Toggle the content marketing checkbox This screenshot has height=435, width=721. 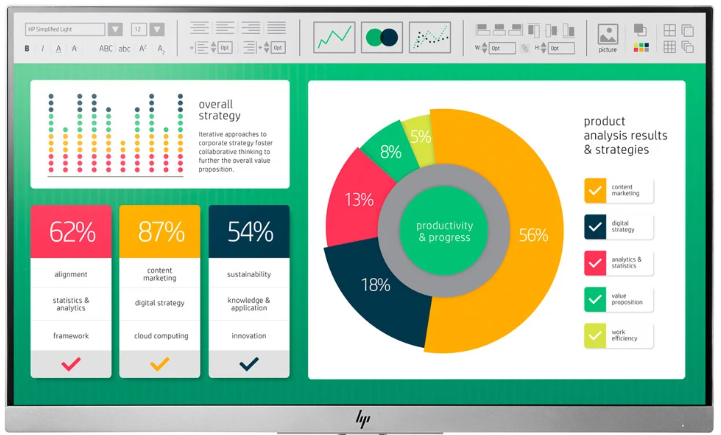[x=595, y=188]
